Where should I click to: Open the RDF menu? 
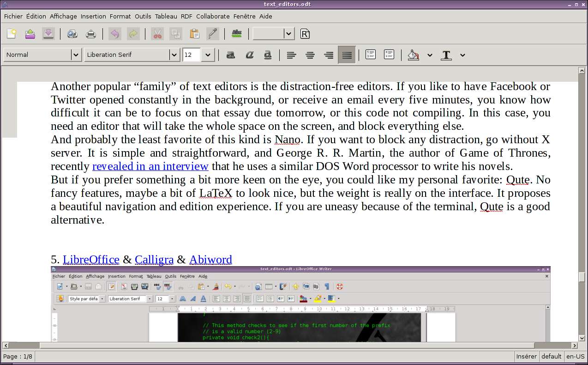(x=186, y=16)
